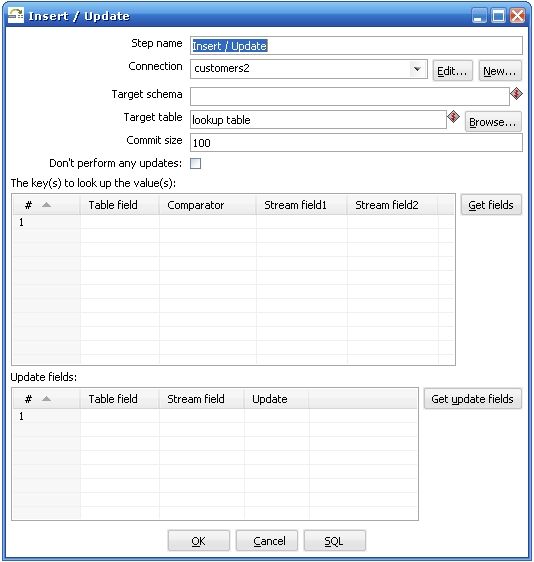Browse for the target table
534x562 pixels.
[x=493, y=122]
